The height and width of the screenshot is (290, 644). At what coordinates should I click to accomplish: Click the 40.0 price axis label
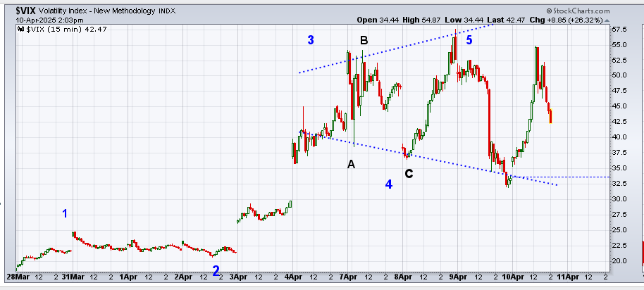click(618, 137)
